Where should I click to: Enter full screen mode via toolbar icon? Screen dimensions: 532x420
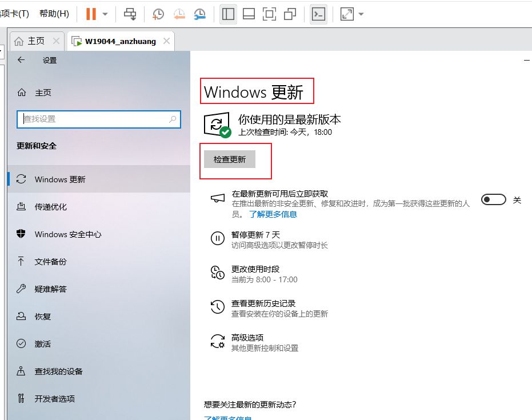pyautogui.click(x=269, y=14)
